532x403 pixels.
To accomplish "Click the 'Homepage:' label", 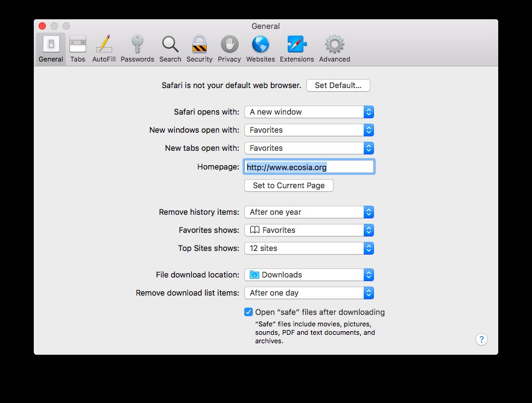I will [x=218, y=167].
